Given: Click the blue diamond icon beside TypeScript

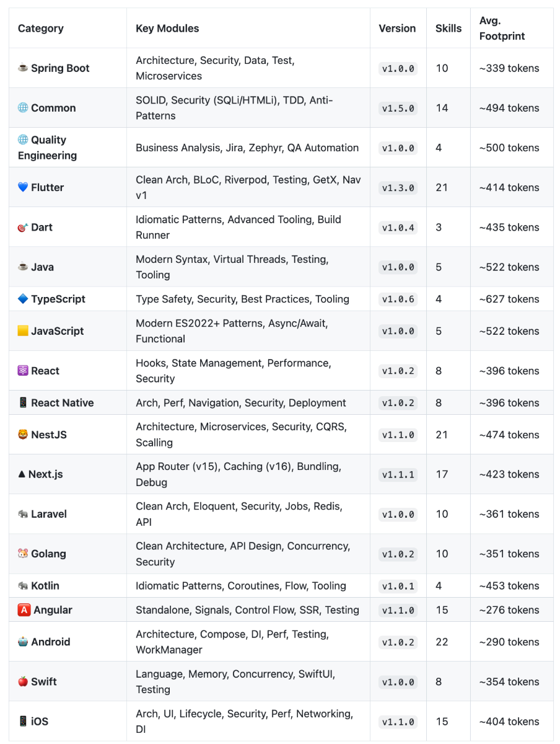Looking at the screenshot, I should (x=23, y=299).
